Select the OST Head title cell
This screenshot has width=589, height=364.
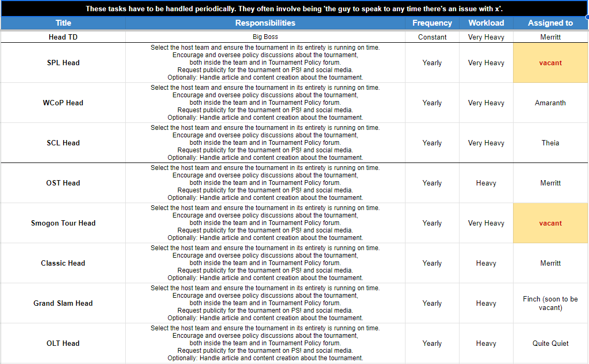[63, 183]
